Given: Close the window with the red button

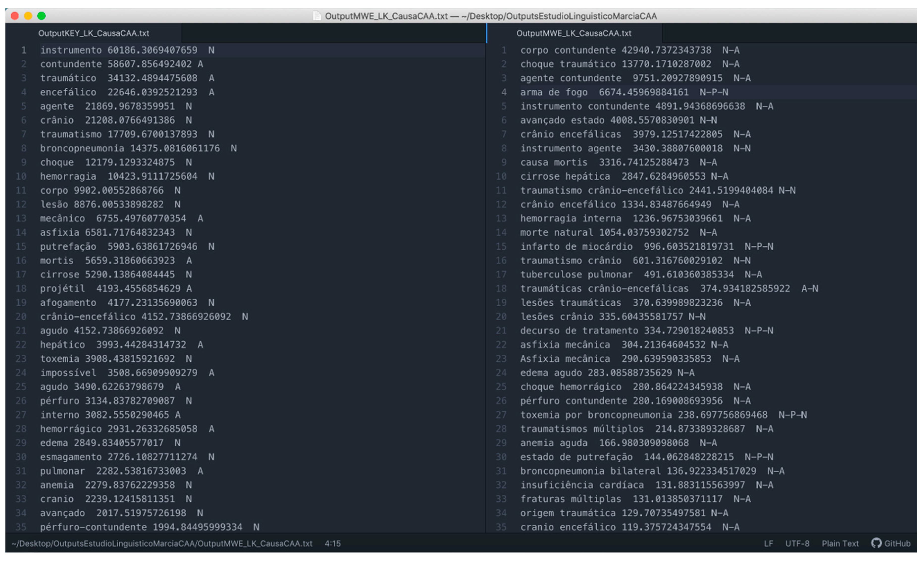Looking at the screenshot, I should [15, 16].
